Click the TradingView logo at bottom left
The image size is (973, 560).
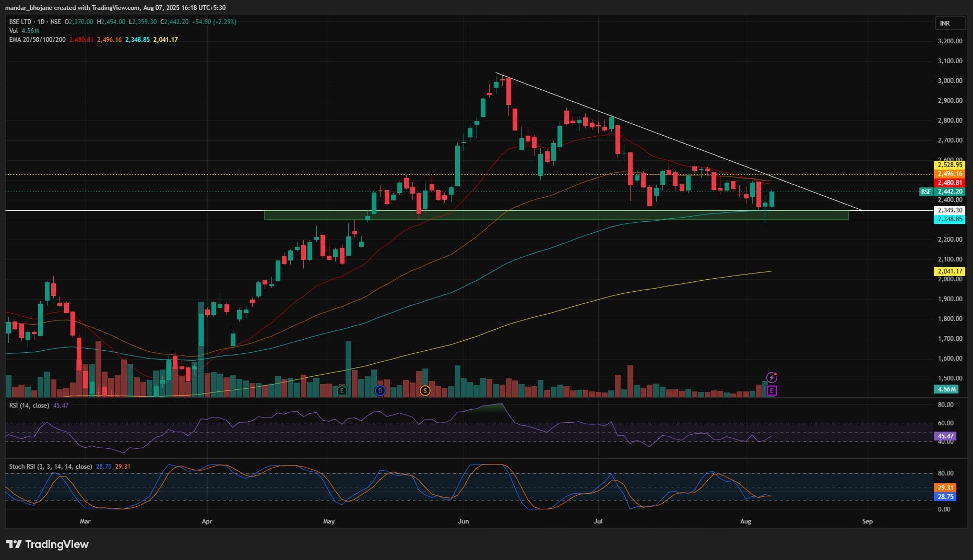click(x=48, y=544)
